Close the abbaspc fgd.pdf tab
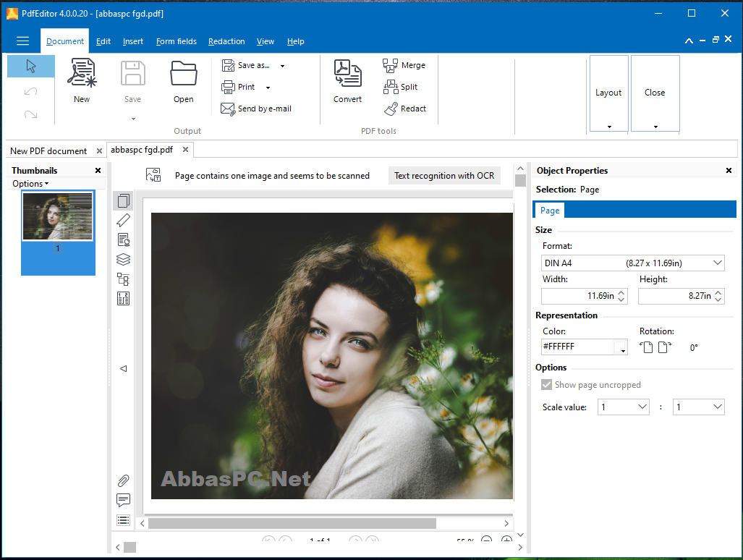Screen dimensions: 743x560 point(186,150)
